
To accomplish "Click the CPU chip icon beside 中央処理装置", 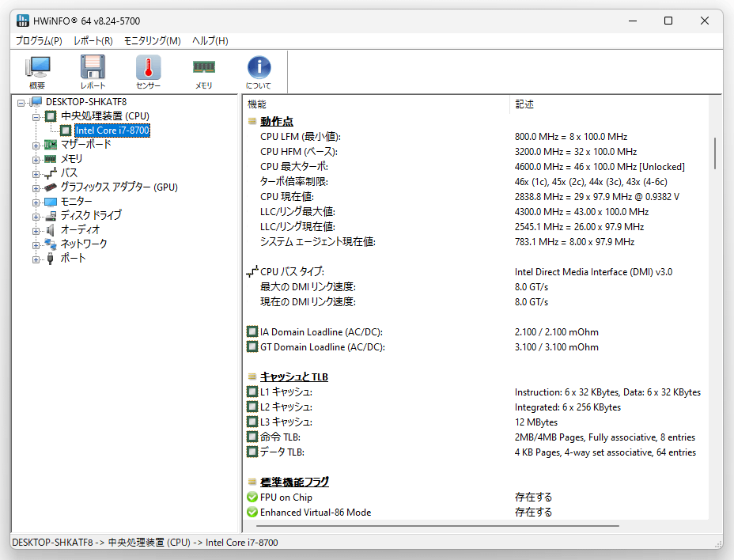I will coord(51,115).
